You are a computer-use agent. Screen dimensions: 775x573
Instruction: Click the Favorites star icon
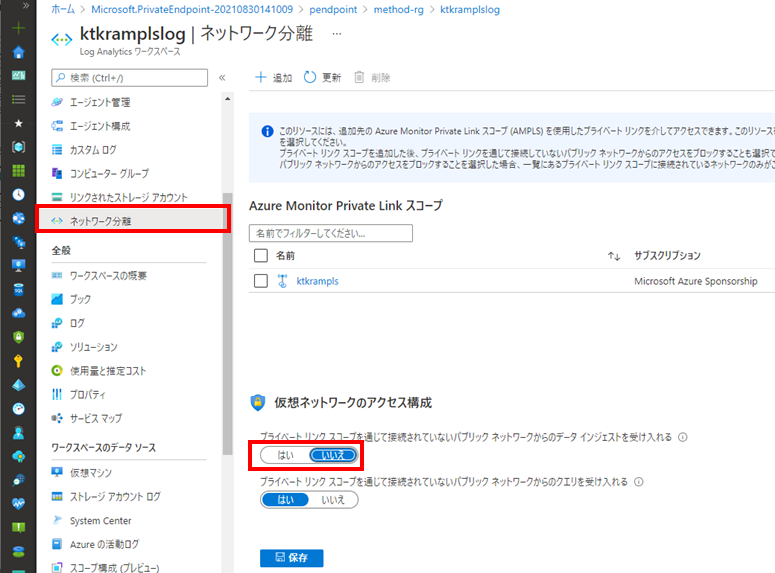point(18,123)
